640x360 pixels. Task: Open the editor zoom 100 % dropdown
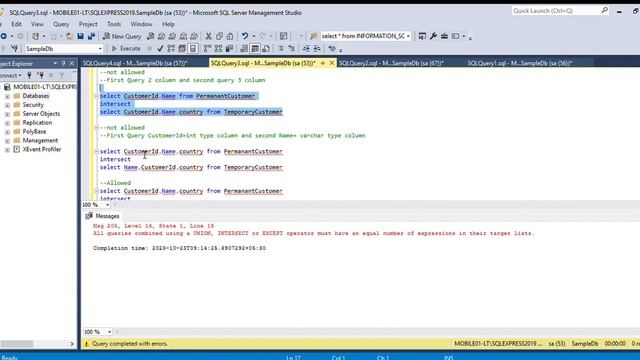(107, 205)
